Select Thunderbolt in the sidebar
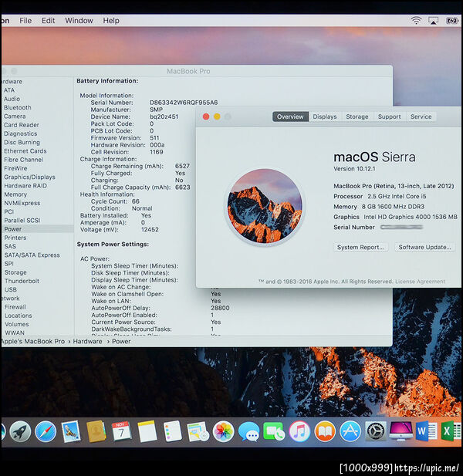 coord(22,281)
